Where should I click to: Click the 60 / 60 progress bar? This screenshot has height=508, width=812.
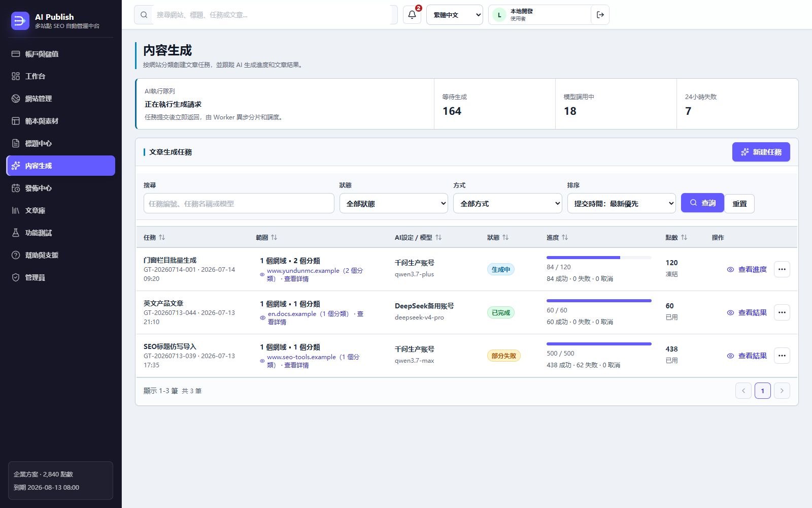[x=599, y=301]
